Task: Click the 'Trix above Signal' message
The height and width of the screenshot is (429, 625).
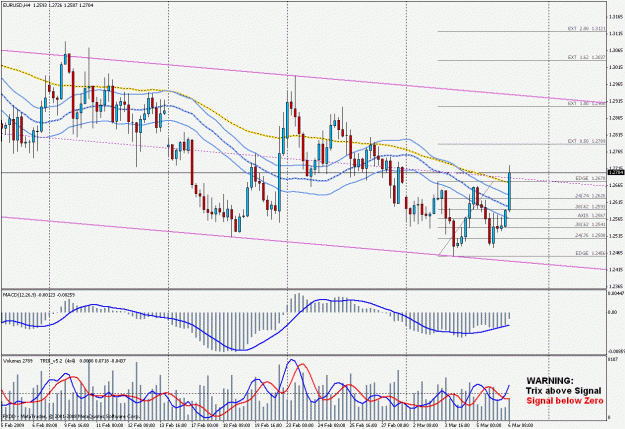Action: click(x=563, y=391)
